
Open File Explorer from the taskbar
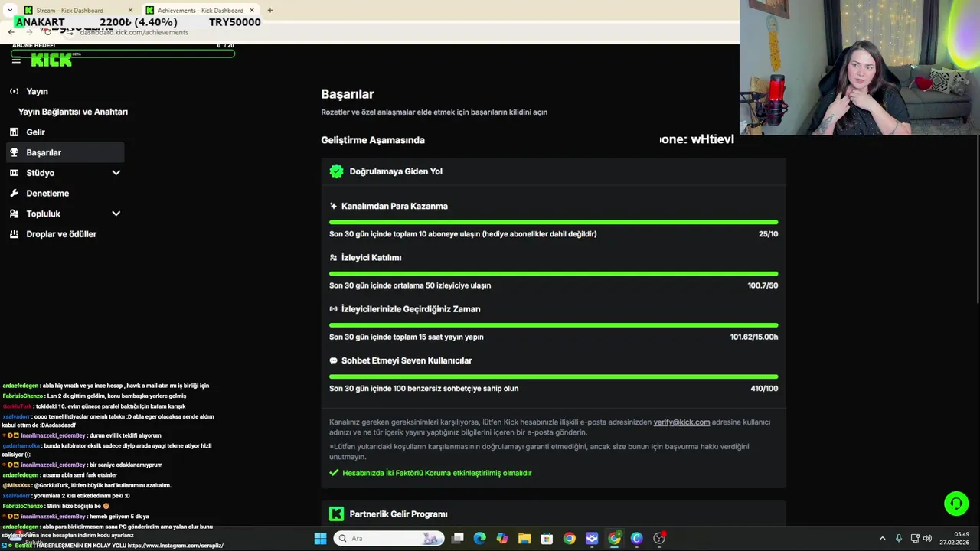point(524,538)
